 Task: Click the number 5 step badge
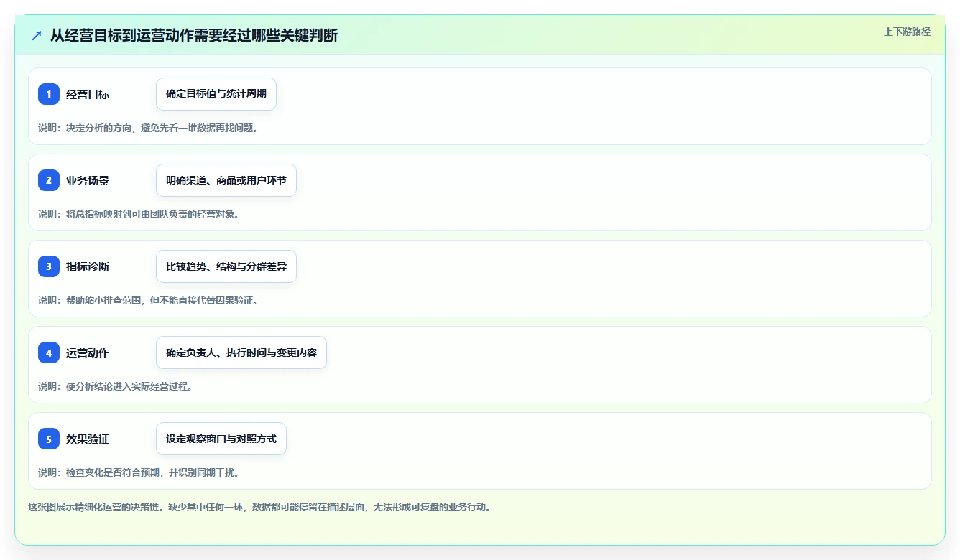[49, 439]
